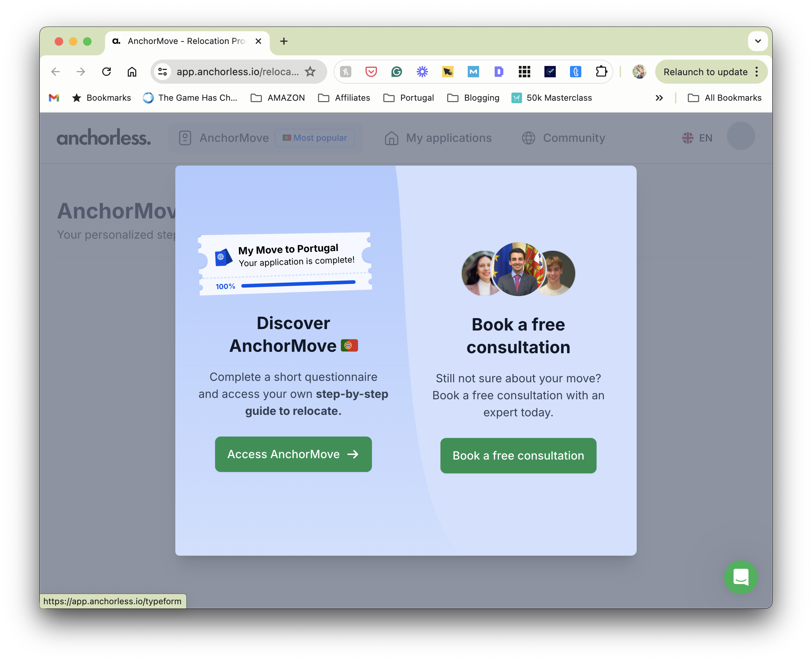Open the Portugal bookmarks folder
The height and width of the screenshot is (661, 812).
coord(408,98)
